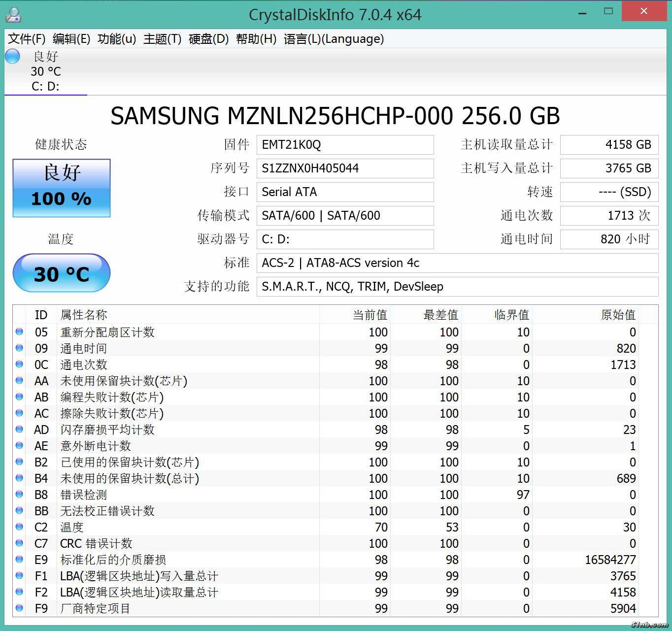The height and width of the screenshot is (631, 672).
Task: Click status icon for F9 厂商特定项目 row
Action: 19,608
